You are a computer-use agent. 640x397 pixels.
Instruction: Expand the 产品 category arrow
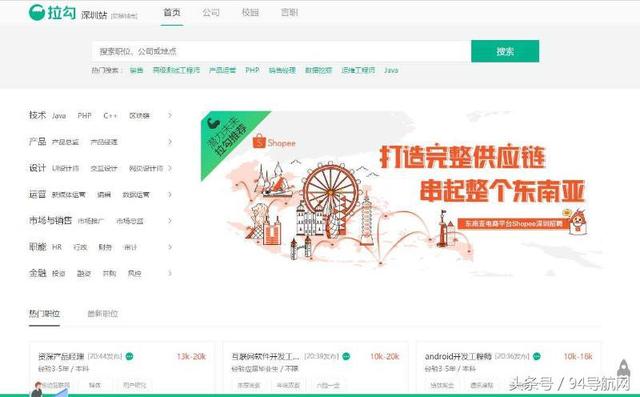click(x=170, y=142)
